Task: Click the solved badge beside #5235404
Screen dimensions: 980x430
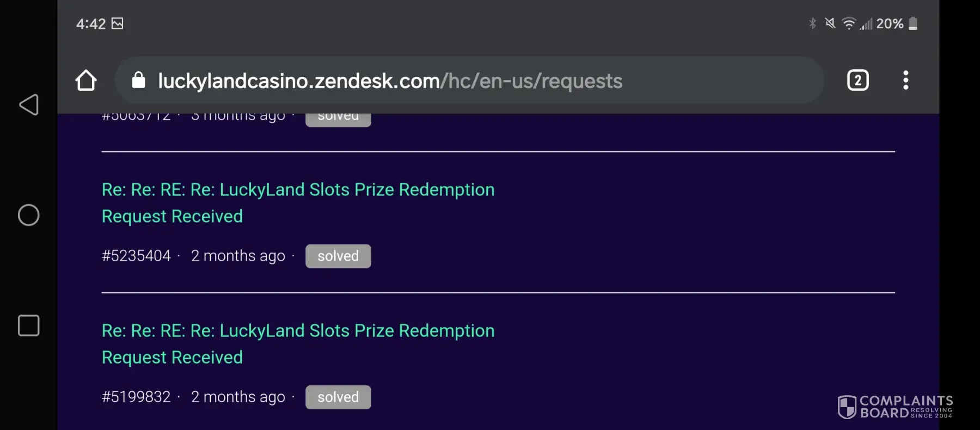Action: point(338,256)
